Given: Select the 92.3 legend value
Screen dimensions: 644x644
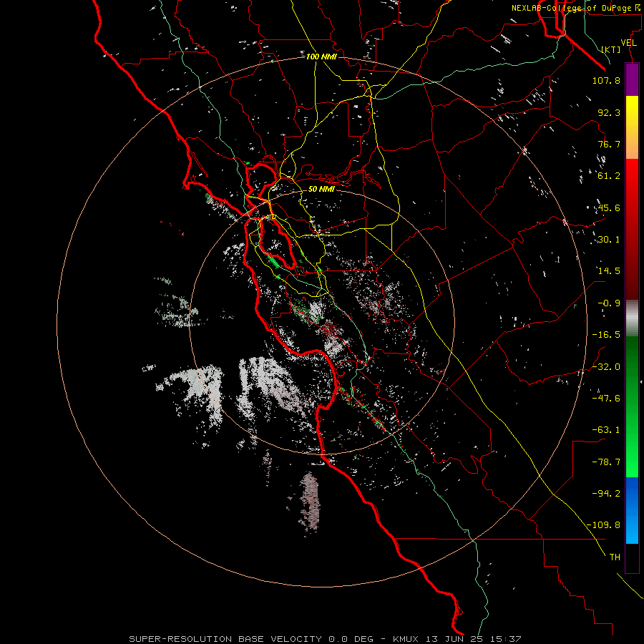Looking at the screenshot, I should [609, 112].
